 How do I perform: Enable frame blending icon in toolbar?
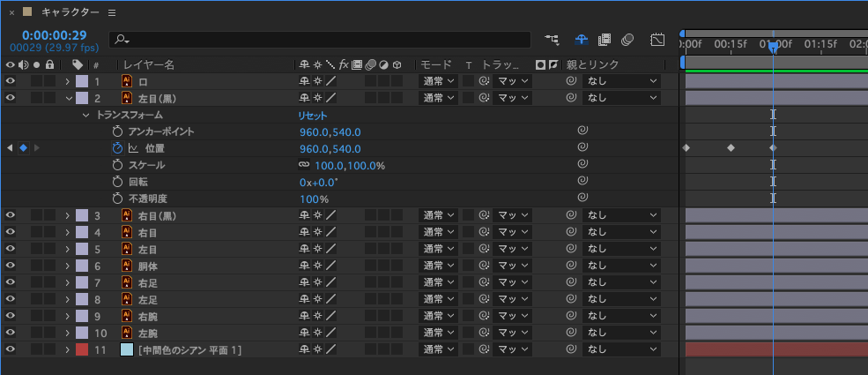coord(605,40)
